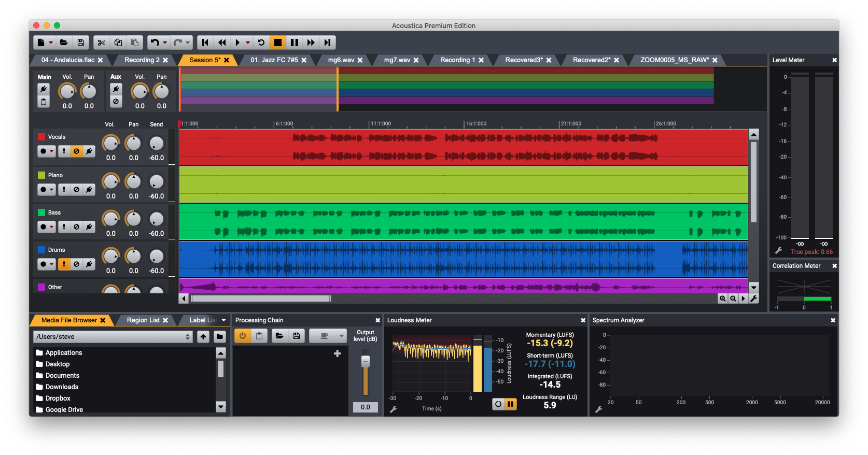This screenshot has width=868, height=455.
Task: Open Loudness Meter settings via its wrench icon
Action: pos(393,409)
